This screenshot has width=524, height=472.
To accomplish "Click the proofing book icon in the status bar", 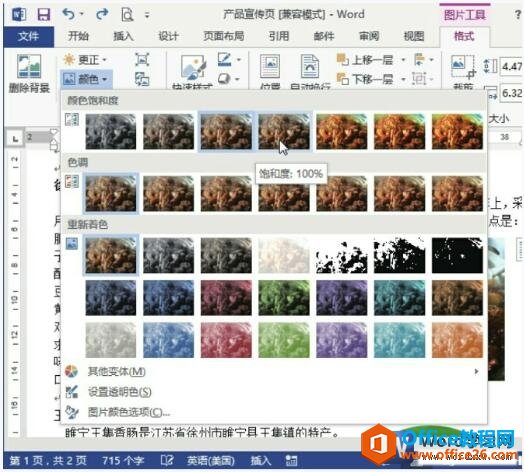I will click(167, 461).
